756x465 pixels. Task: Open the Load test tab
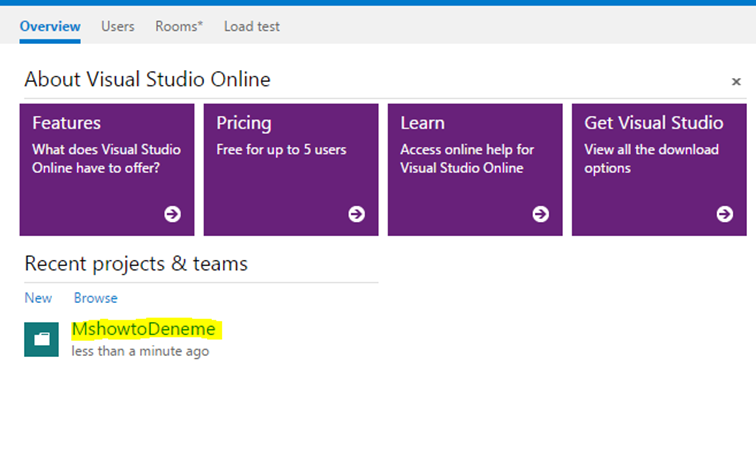(x=252, y=27)
